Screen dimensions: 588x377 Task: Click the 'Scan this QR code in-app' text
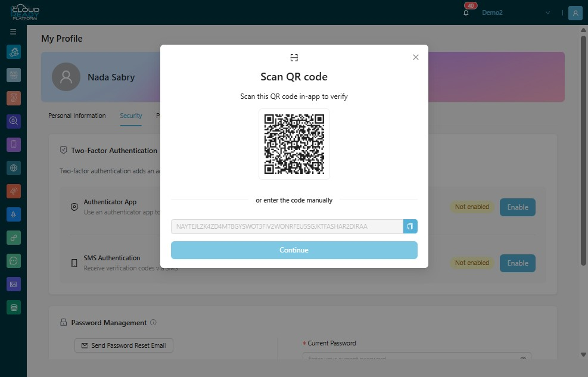coord(294,96)
